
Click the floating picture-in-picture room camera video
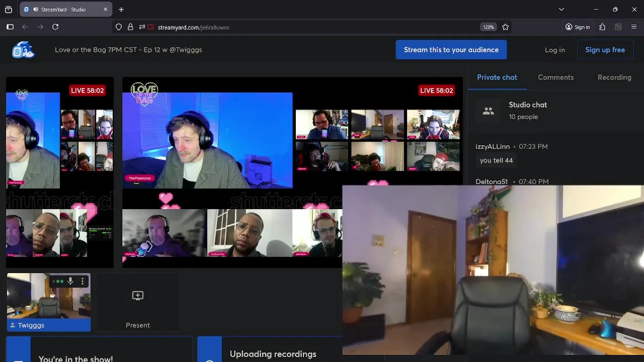(x=493, y=270)
